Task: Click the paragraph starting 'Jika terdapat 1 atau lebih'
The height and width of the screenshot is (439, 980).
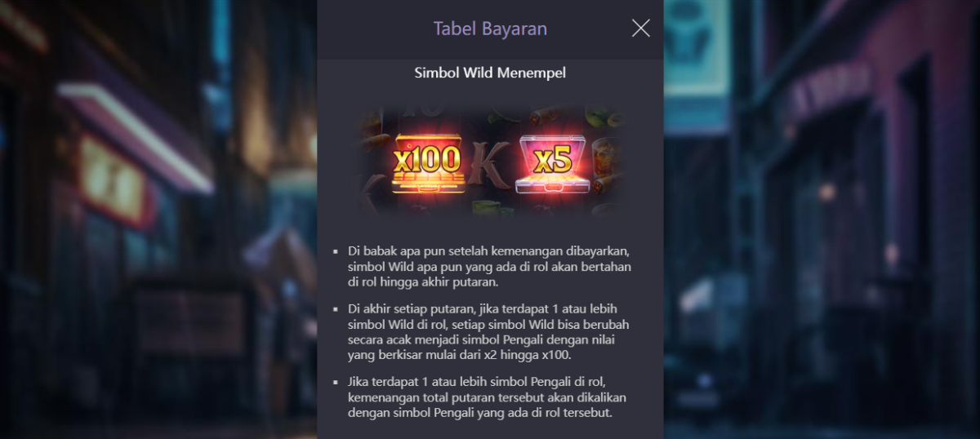Action: [x=488, y=397]
